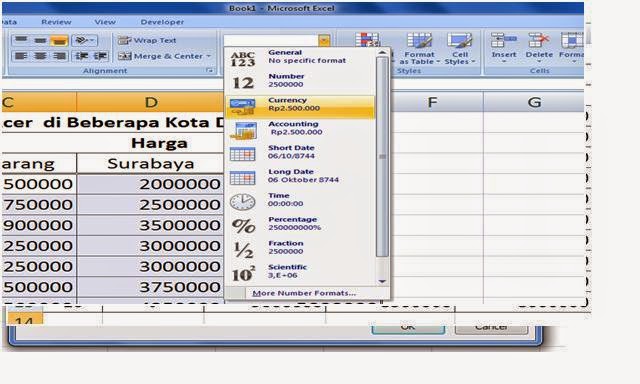640x384 pixels.
Task: Click format list scroll up arrow
Action: pyautogui.click(x=382, y=53)
